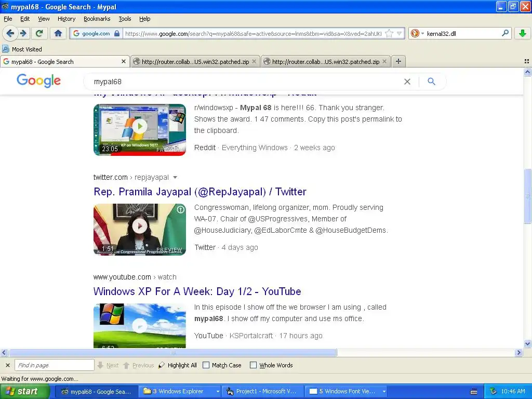Expand the Windows Explorer taskbar group
This screenshot has height=399, width=532.
(x=218, y=392)
